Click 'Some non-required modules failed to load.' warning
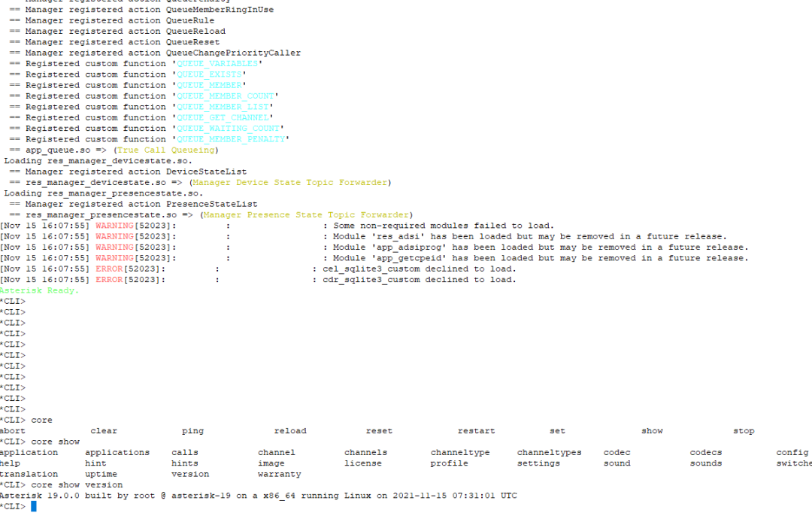Image resolution: width=812 pixels, height=513 pixels. pyautogui.click(x=444, y=226)
